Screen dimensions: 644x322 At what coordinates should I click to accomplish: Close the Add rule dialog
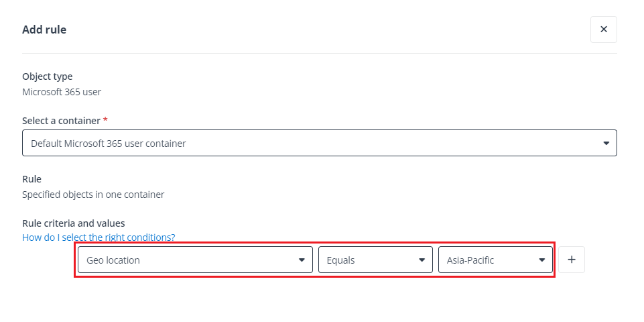[x=603, y=30]
